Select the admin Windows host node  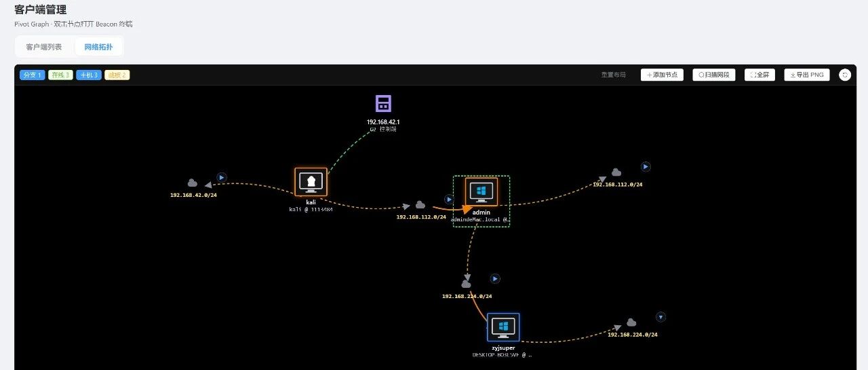481,192
